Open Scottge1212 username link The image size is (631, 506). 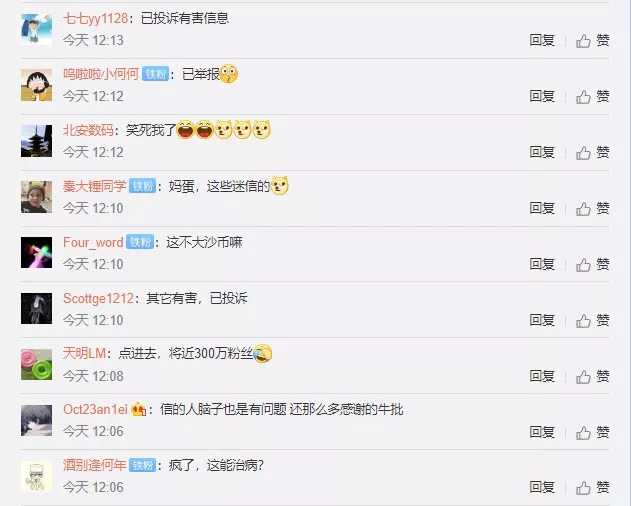point(99,298)
